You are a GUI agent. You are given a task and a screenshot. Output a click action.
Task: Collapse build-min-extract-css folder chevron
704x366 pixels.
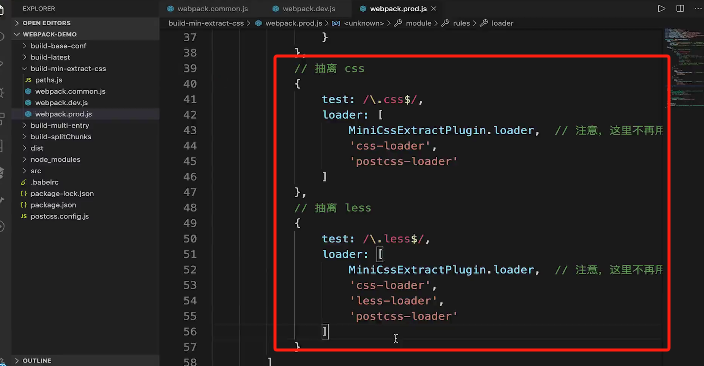pyautogui.click(x=24, y=69)
